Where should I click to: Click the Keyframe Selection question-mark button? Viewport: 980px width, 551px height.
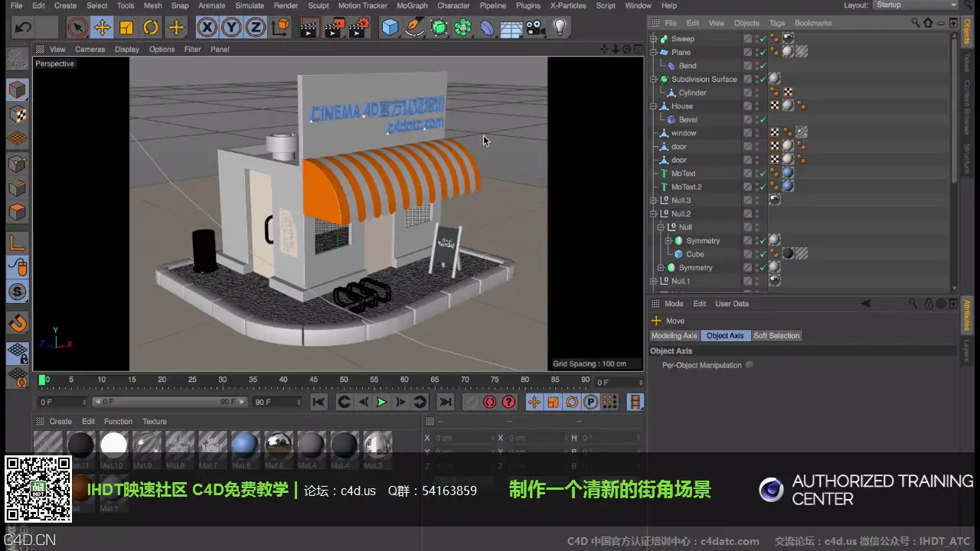coord(509,403)
